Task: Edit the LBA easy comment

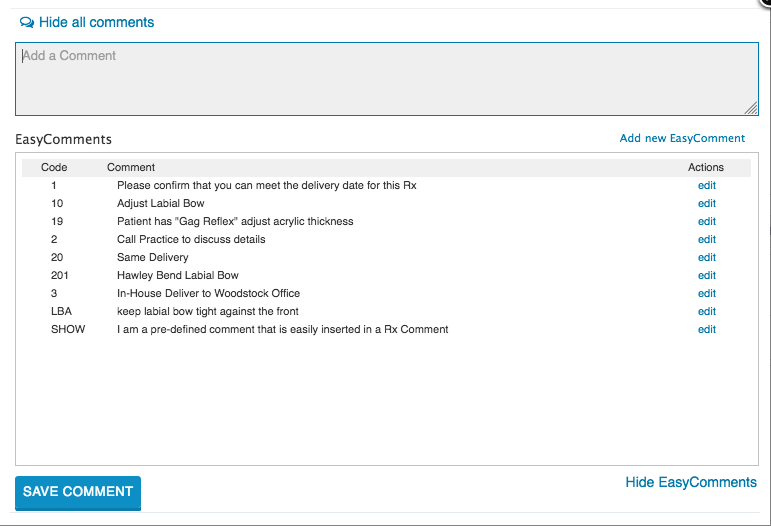Action: pyautogui.click(x=707, y=312)
